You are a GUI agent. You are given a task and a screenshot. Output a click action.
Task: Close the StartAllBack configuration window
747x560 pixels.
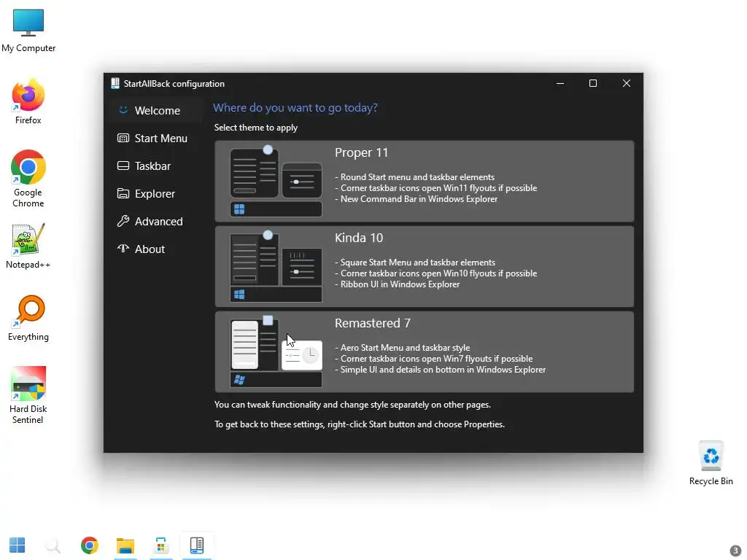[x=627, y=83]
